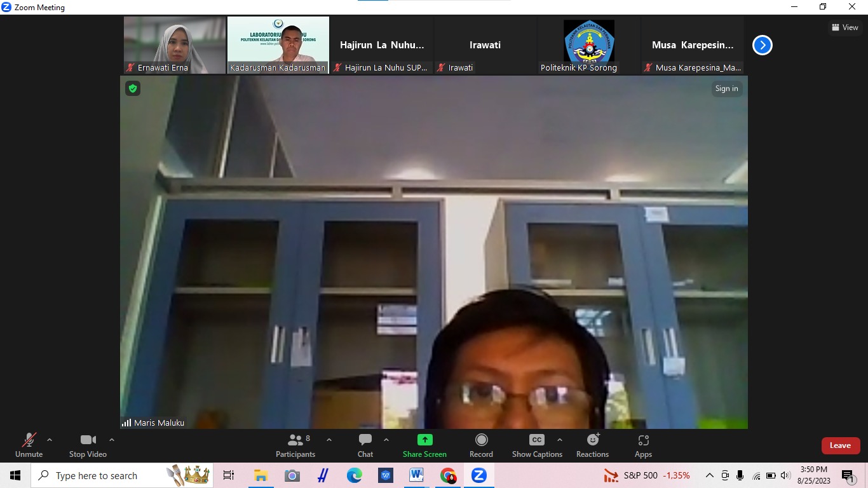This screenshot has height=488, width=868.
Task: Open Microsoft Word from the taskbar
Action: click(x=416, y=475)
